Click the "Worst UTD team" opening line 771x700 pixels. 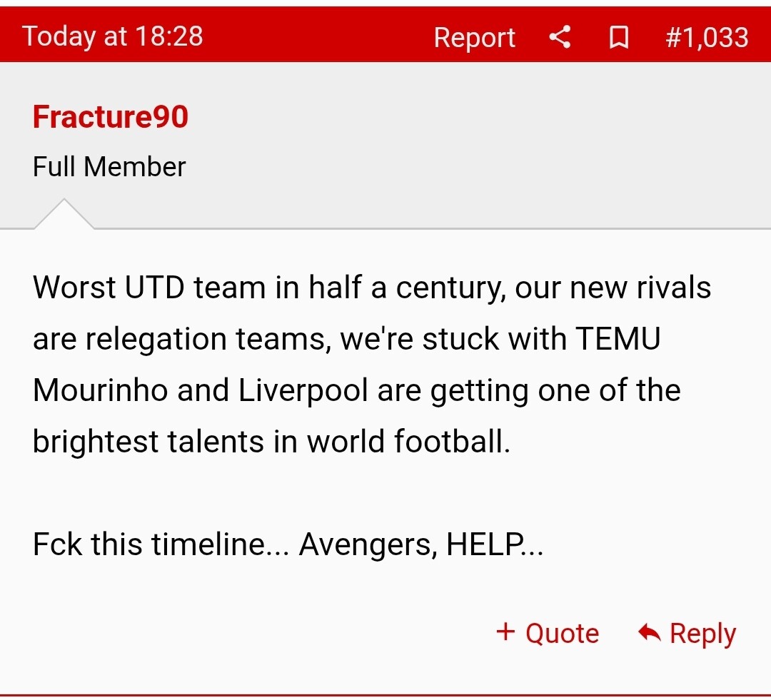point(372,288)
